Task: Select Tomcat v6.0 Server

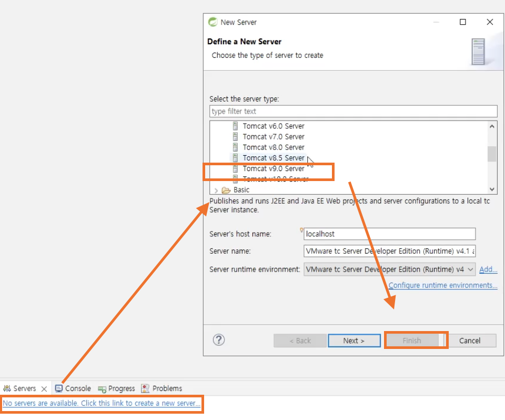Action: 273,126
